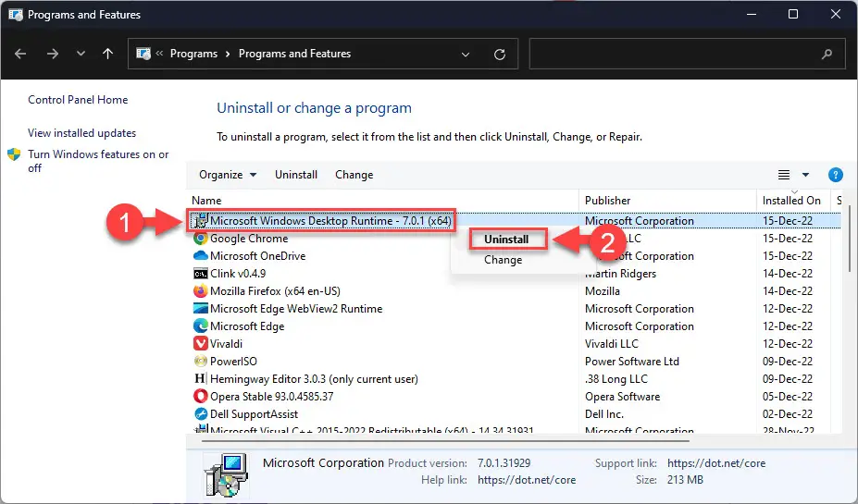Screen dimensions: 858x504
Task: Click the horizontal scrollbar under the list
Action: pos(445,440)
